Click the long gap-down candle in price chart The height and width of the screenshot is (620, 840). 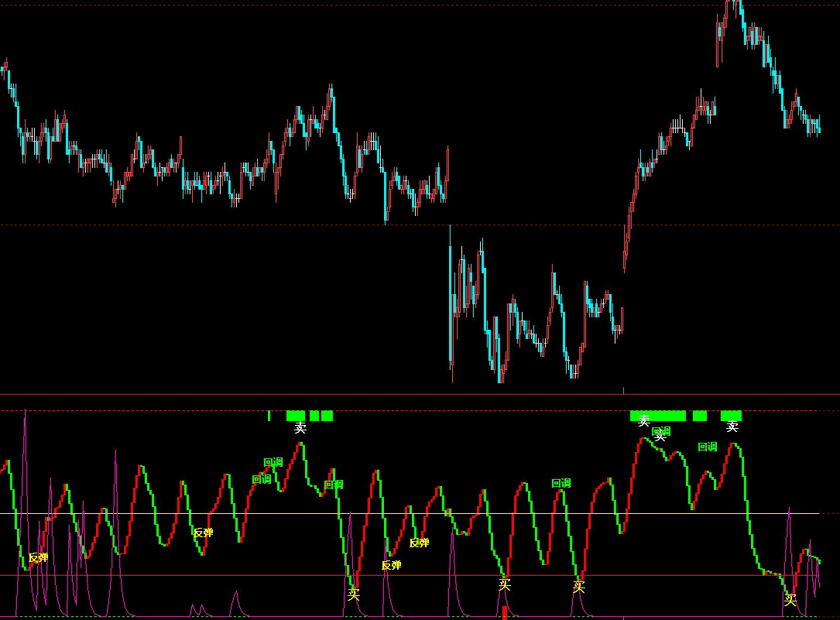pyautogui.click(x=451, y=302)
